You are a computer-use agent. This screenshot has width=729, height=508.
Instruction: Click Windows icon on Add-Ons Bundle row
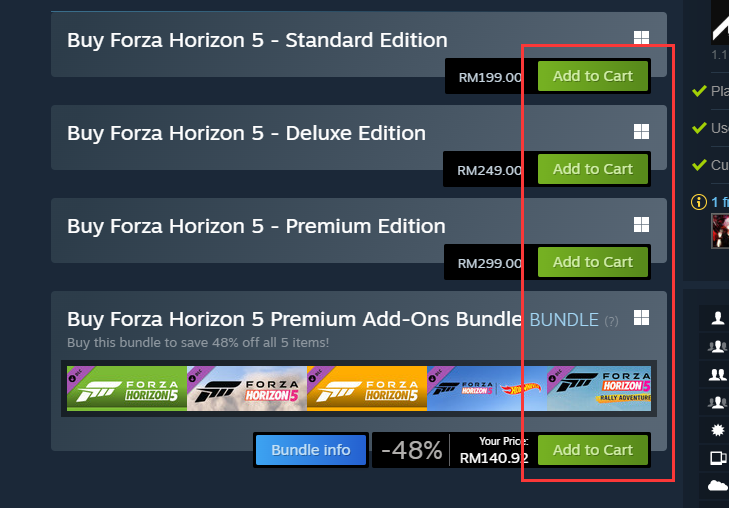641,318
